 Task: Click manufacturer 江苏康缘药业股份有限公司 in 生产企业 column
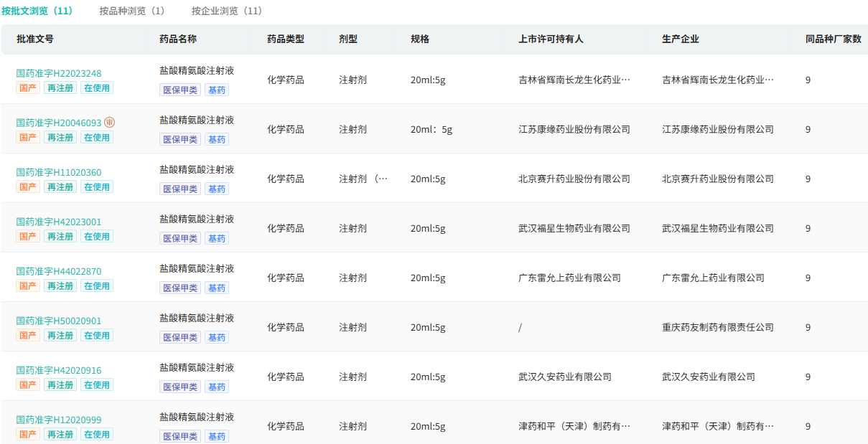pos(717,130)
